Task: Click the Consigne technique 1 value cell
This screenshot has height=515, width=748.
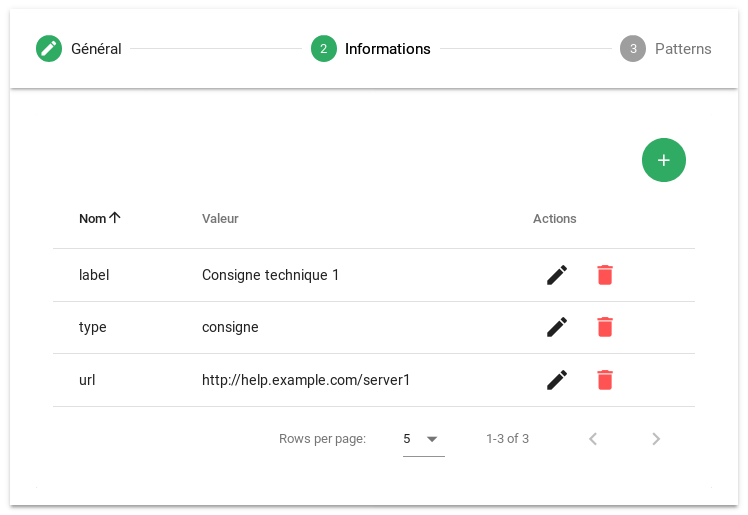Action: [270, 275]
